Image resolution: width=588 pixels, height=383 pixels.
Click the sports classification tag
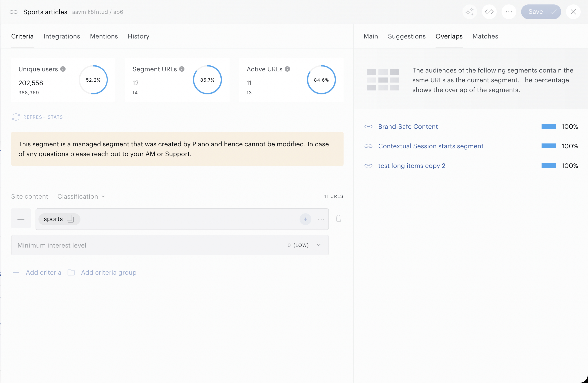pos(59,219)
